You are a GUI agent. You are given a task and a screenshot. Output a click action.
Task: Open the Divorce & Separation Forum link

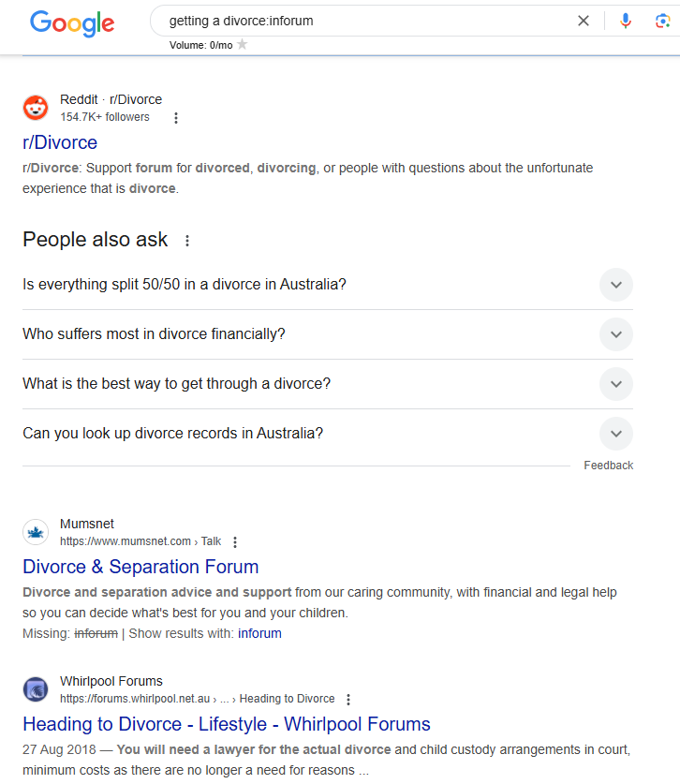point(140,567)
